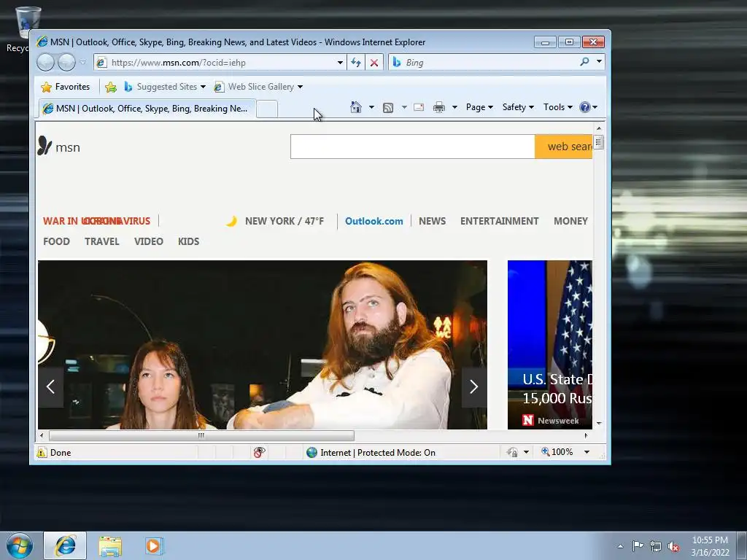This screenshot has height=560, width=747.
Task: Open the Favorites star button
Action: click(66, 87)
